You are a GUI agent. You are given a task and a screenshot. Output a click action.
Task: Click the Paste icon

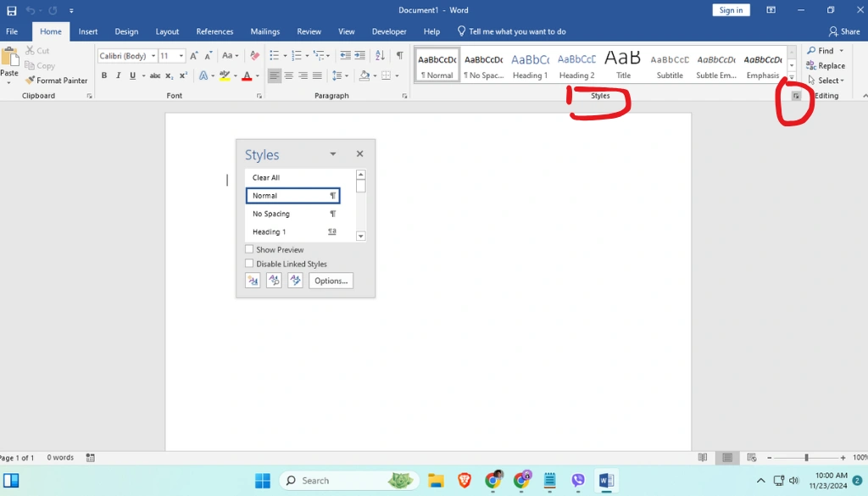coord(8,58)
